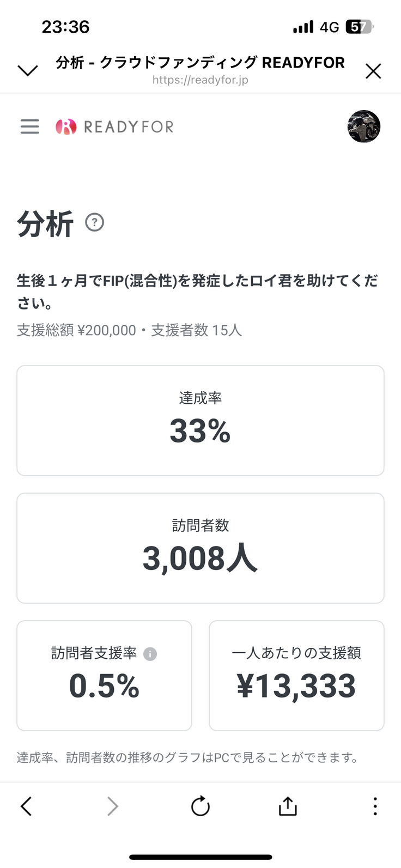Tap the readyfor.jp URL text
Screen dimensions: 401x868
point(200,80)
